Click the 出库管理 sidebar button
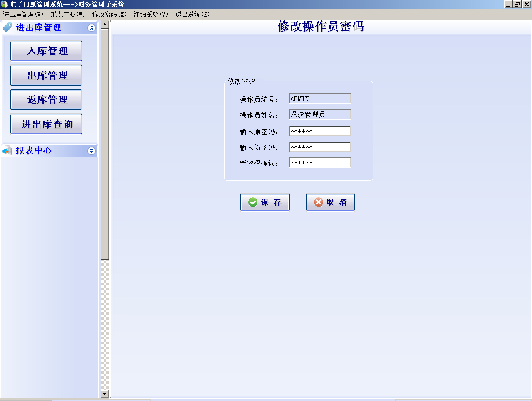 pyautogui.click(x=46, y=75)
